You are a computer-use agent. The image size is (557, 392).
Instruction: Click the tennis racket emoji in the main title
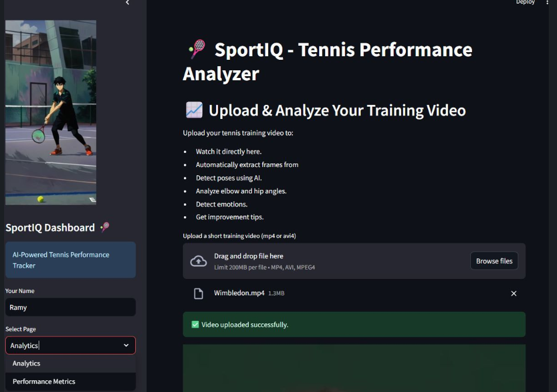(196, 50)
